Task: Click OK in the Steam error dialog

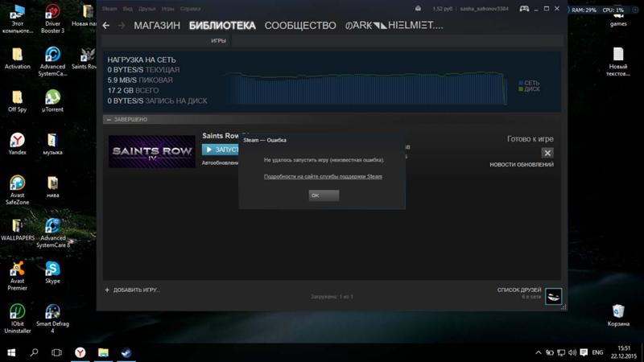Action: (x=324, y=195)
